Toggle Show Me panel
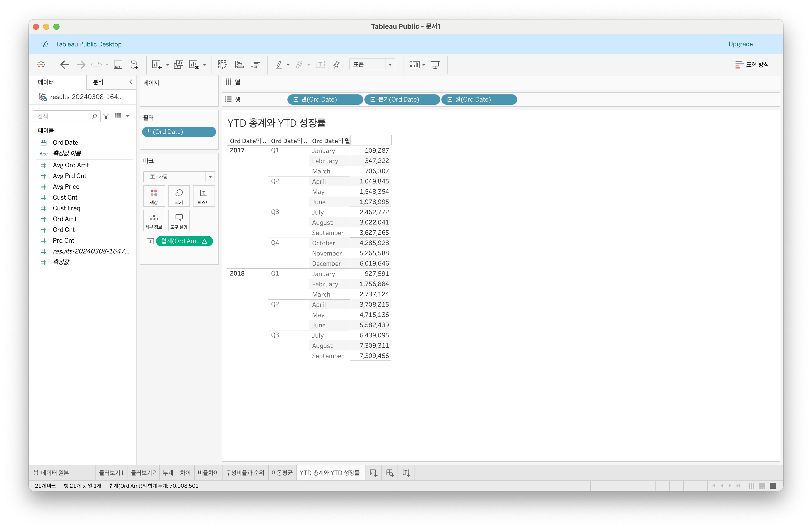The height and width of the screenshot is (529, 812). click(x=752, y=64)
